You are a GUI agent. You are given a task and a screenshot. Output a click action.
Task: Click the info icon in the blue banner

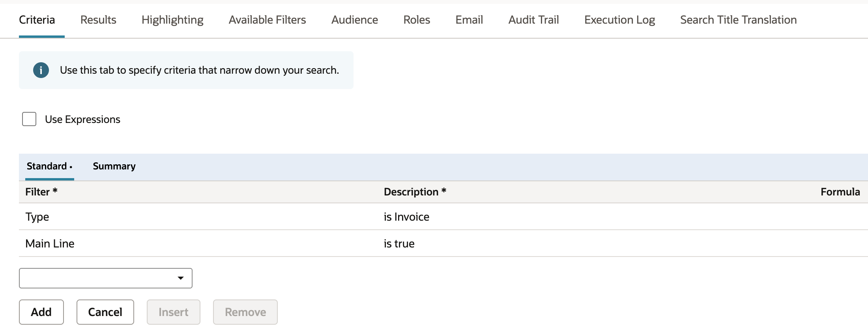41,70
